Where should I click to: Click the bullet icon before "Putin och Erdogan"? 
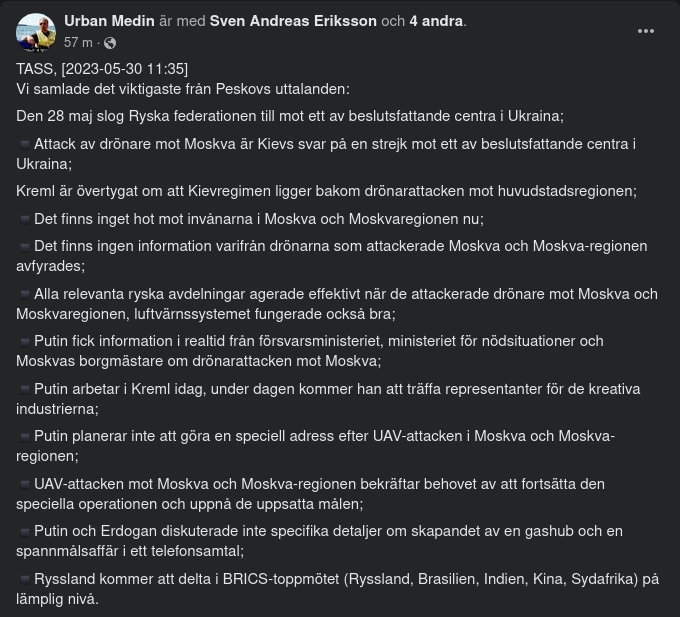tap(24, 531)
